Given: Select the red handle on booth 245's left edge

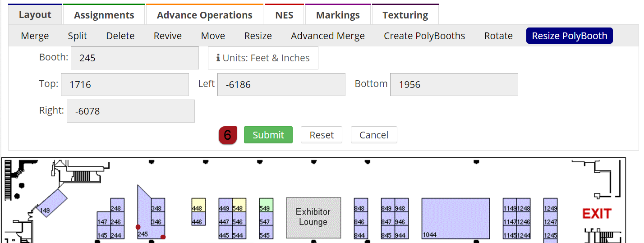Looking at the screenshot, I should click(138, 227).
